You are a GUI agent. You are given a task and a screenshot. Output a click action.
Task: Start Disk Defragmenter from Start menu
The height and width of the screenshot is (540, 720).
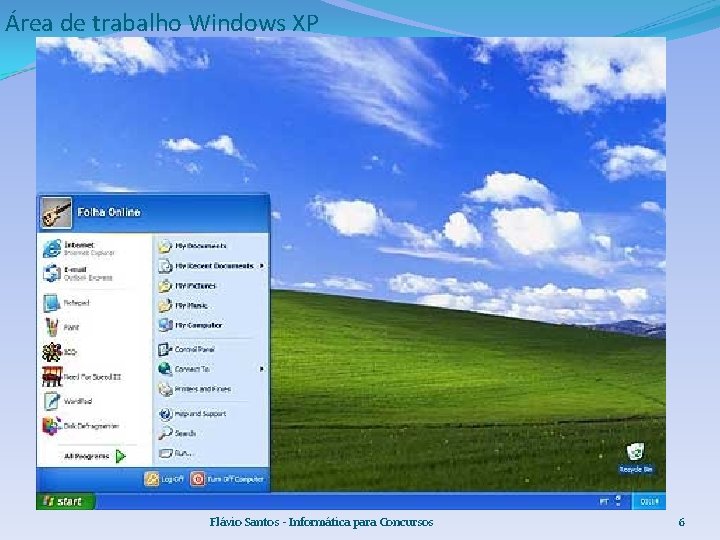tap(81, 426)
